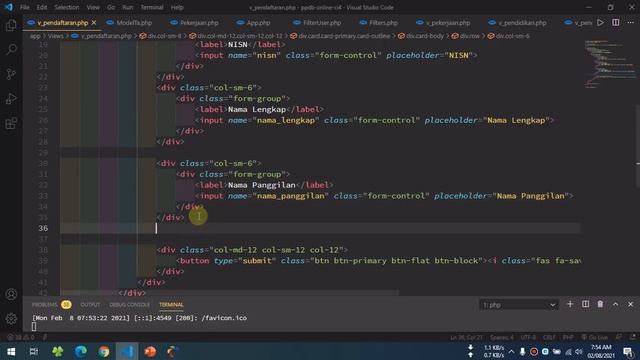Split the editor to the right
Image resolution: width=640 pixels, height=360 pixels.
coord(616,23)
